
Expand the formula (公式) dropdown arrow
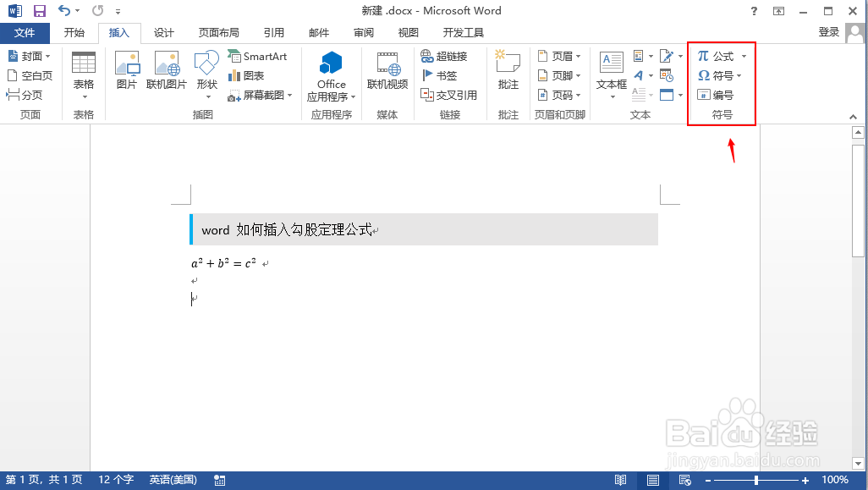(744, 57)
